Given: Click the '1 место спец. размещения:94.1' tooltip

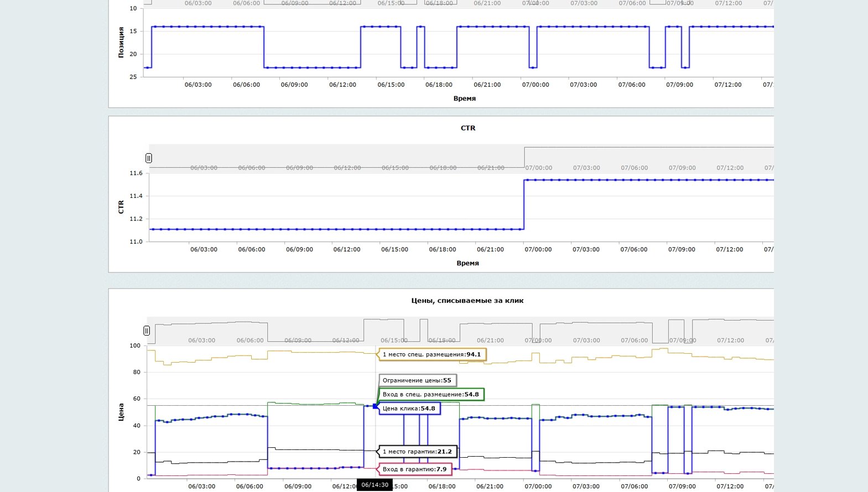Looking at the screenshot, I should pos(432,354).
